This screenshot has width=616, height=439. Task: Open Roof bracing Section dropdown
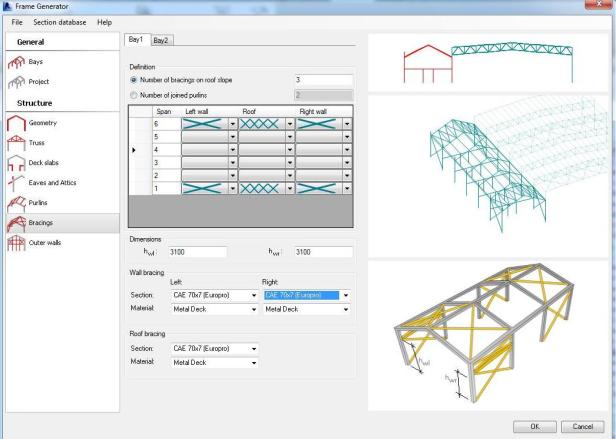[x=254, y=348]
